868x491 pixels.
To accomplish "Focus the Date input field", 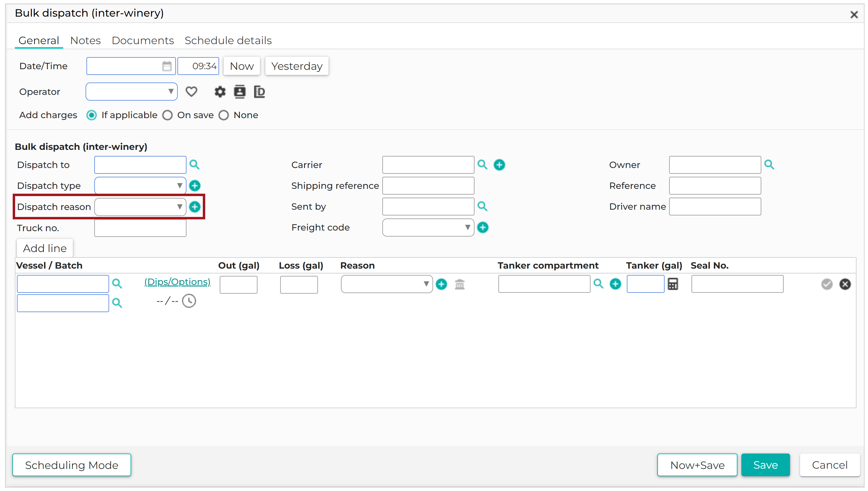I will 131,66.
